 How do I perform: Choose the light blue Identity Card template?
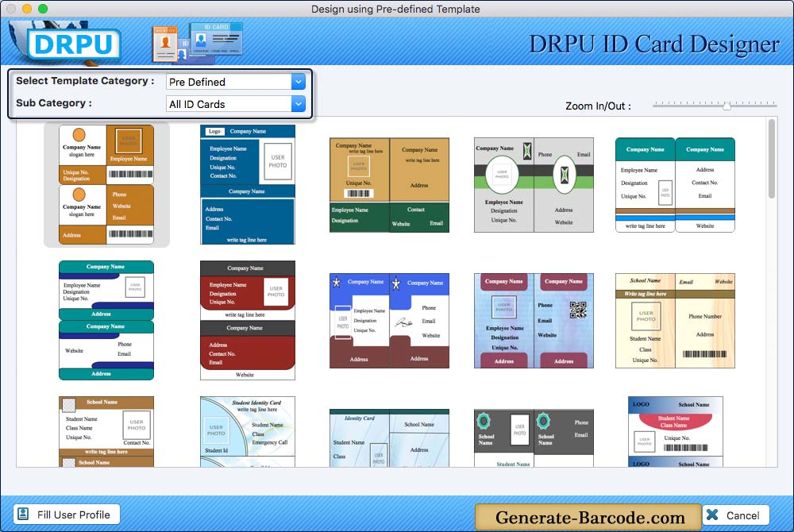pos(389,438)
